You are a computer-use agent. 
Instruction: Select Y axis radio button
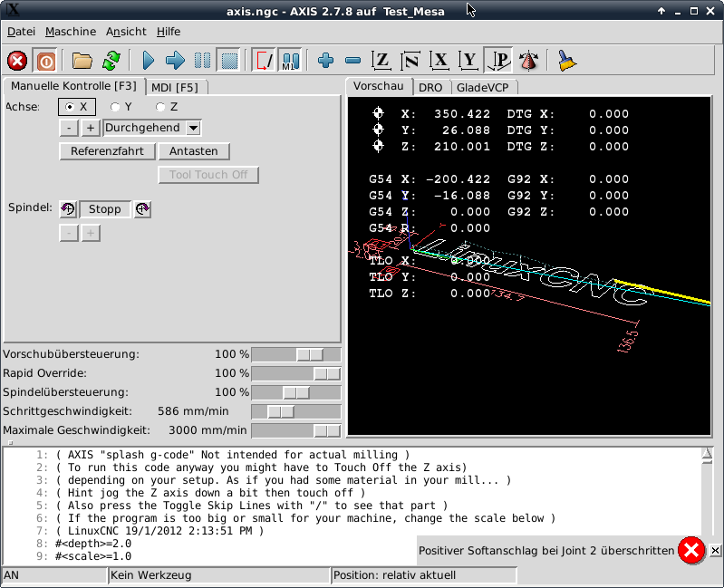[121, 107]
